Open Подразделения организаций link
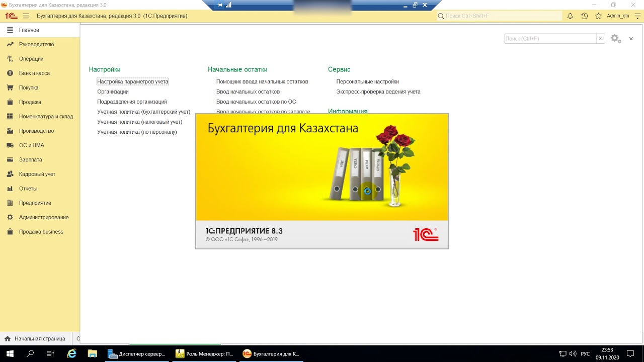This screenshot has height=362, width=644. coord(132,102)
